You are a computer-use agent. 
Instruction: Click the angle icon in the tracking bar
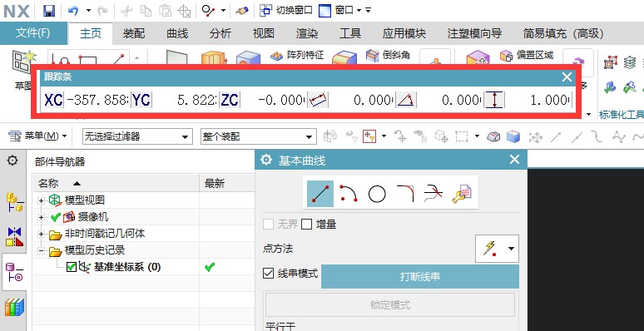click(x=406, y=100)
